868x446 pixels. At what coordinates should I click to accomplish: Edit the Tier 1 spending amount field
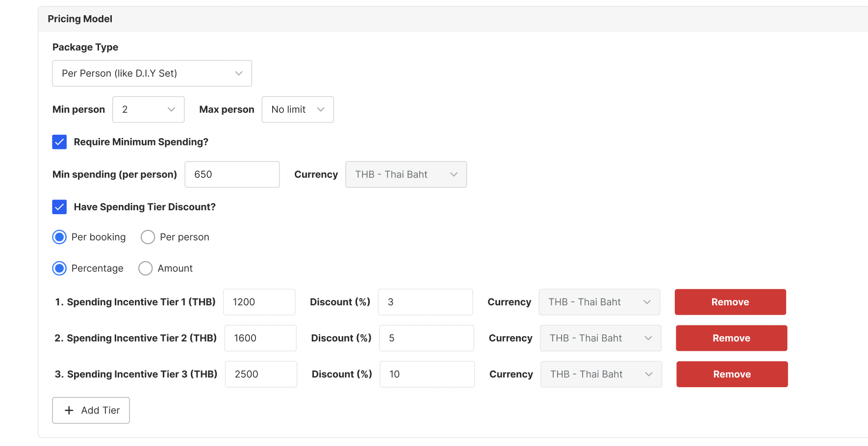coord(259,302)
